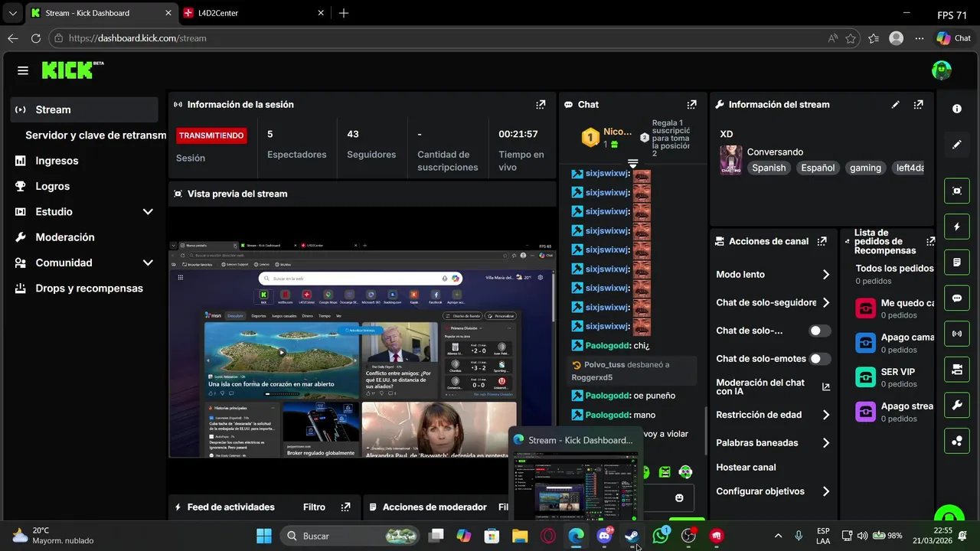This screenshot has width=980, height=551.
Task: Click the chat bubble icon in the right sidebar
Action: tap(957, 298)
